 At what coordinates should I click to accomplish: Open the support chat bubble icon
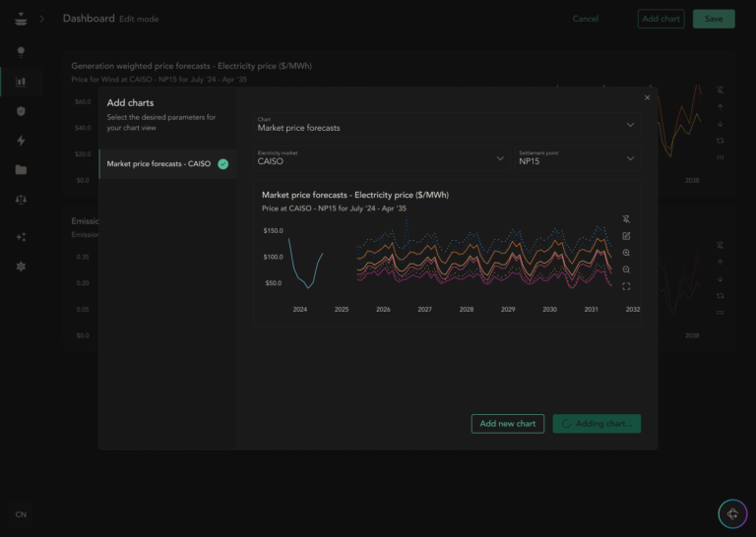732,513
